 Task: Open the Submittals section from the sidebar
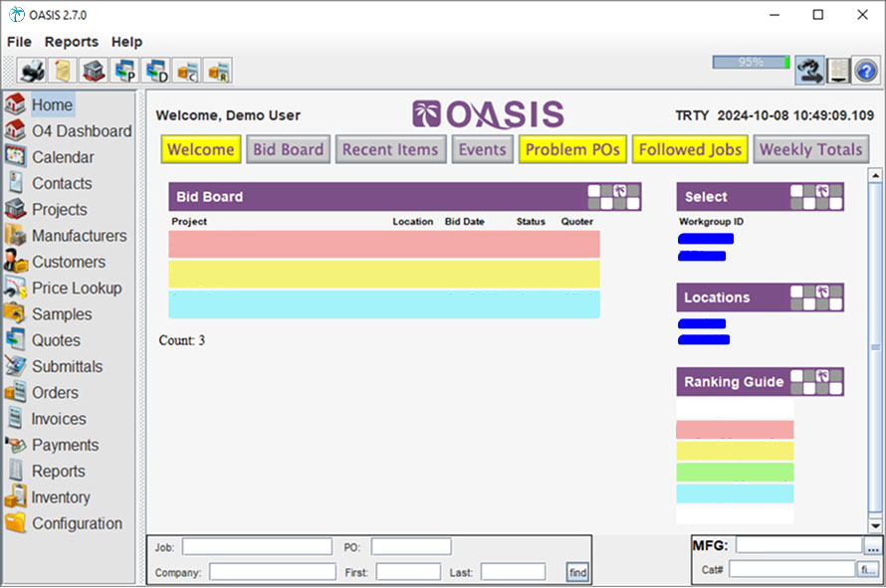(69, 366)
